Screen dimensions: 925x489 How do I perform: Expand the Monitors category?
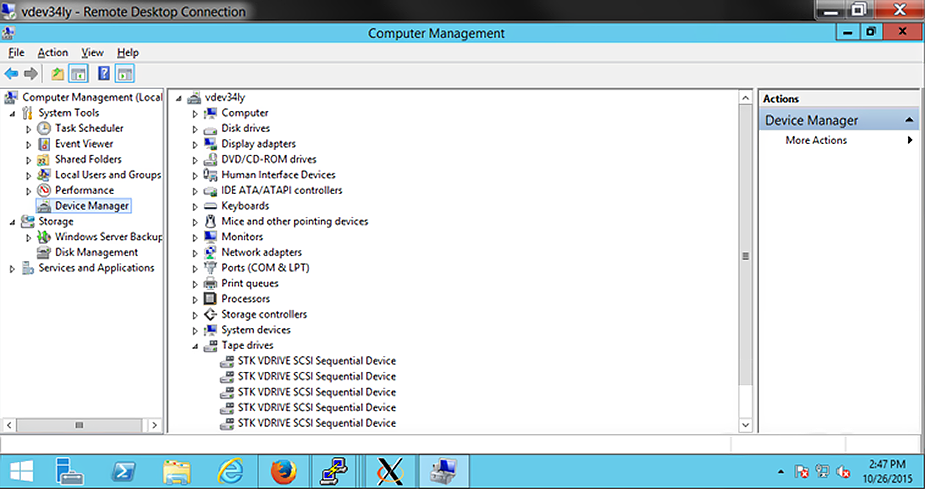(195, 237)
